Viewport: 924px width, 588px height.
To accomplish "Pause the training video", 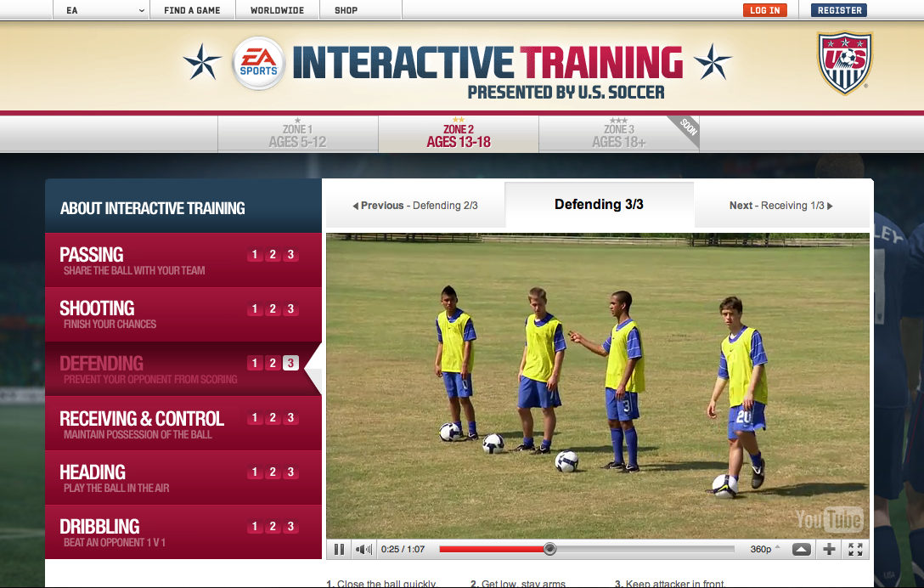I will coord(340,549).
